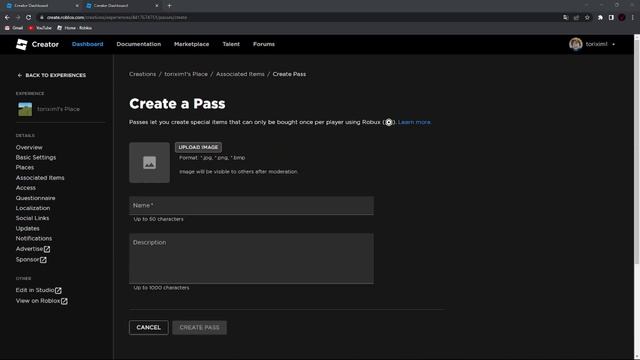Screen dimensions: 640x360
Task: Open the Gmail bookmark
Action: pyautogui.click(x=14, y=28)
